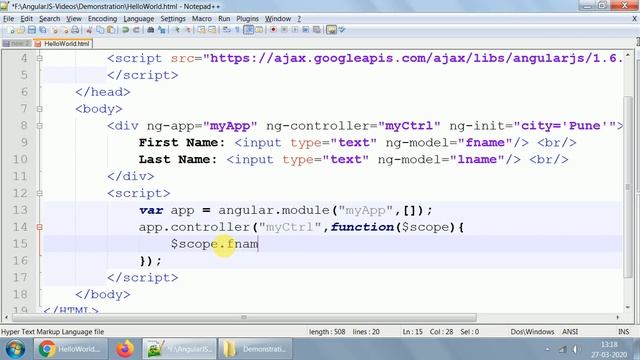Open the Demonstration folder taskbar button
640x360 pixels.
(255, 349)
